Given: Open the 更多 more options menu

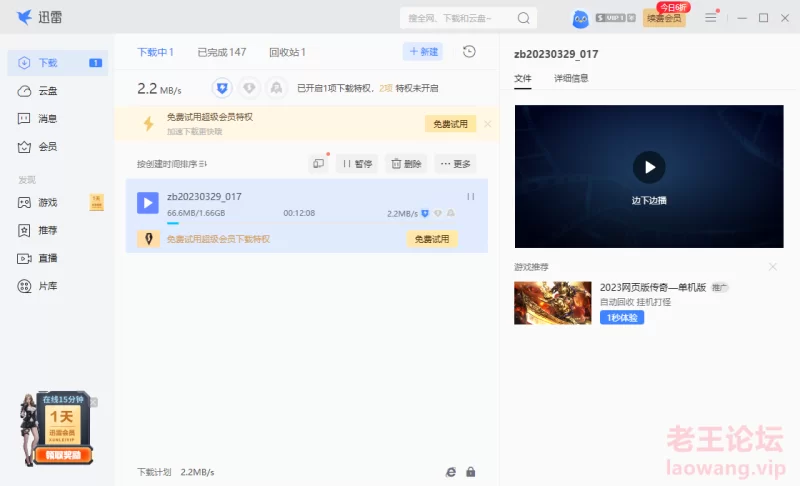Looking at the screenshot, I should (455, 164).
